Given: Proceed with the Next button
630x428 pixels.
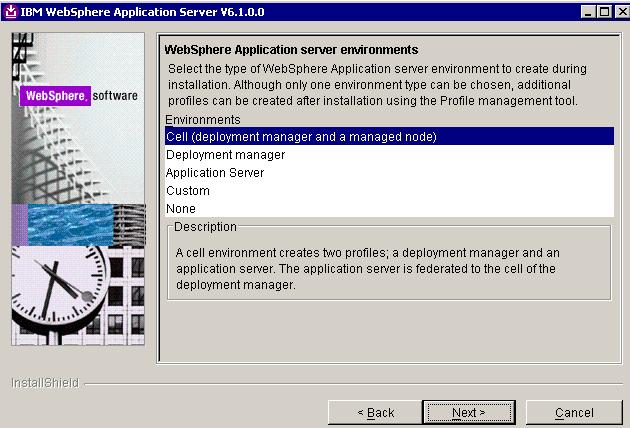Looking at the screenshot, I should (x=469, y=412).
